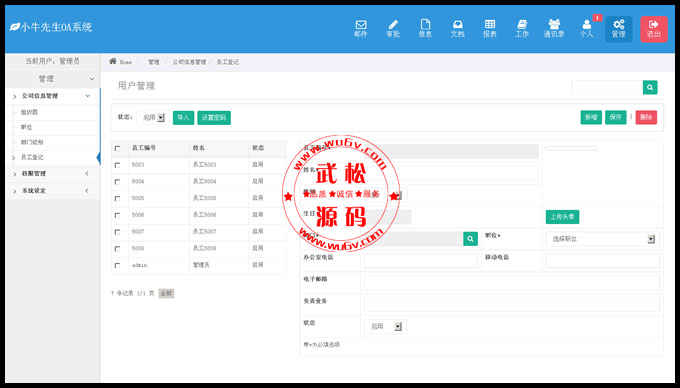The height and width of the screenshot is (388, 680).
Task: Click the red 退出 logout button
Action: (654, 29)
